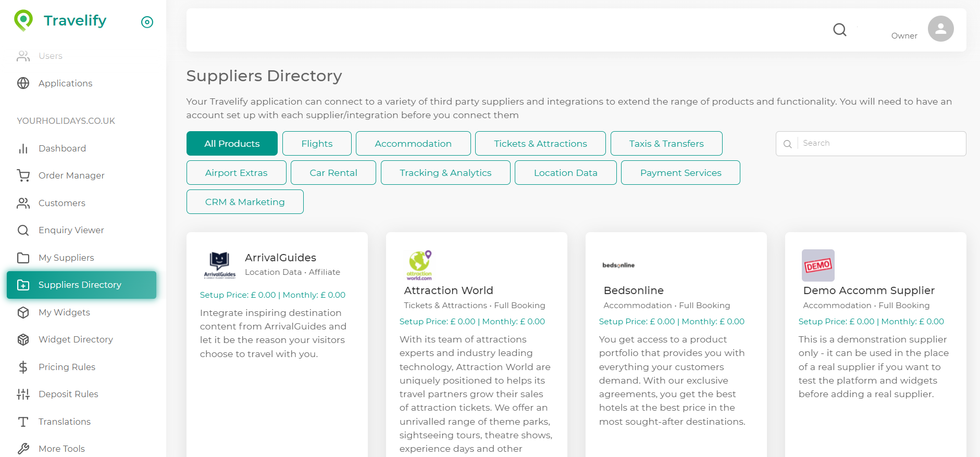Open the ArrivalGuides supplier card logo
The image size is (980, 457).
(x=219, y=265)
